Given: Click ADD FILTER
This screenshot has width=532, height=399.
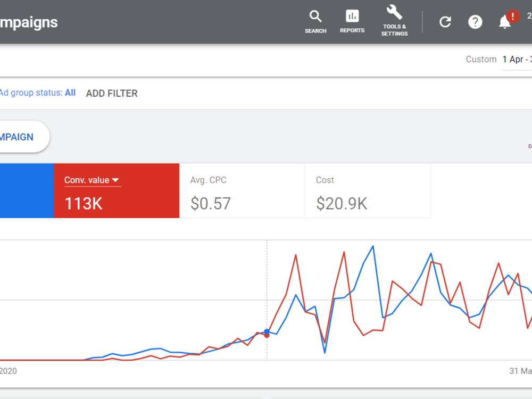Looking at the screenshot, I should 112,93.
